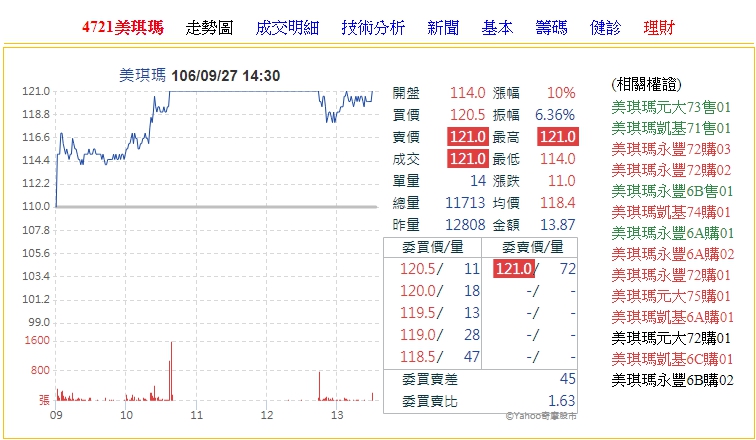Viewport: 756px width, 440px height.
Task: Click the 13 hour label on x-axis
Action: coord(337,415)
